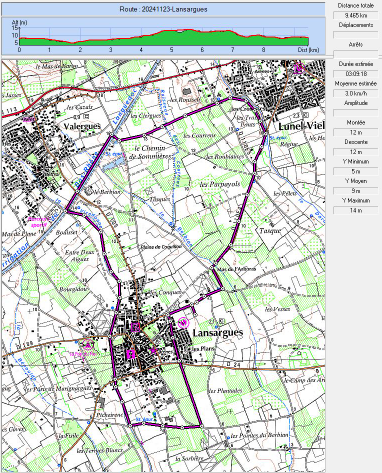Click the Route 20241123-Lansargues title bar

163,9
